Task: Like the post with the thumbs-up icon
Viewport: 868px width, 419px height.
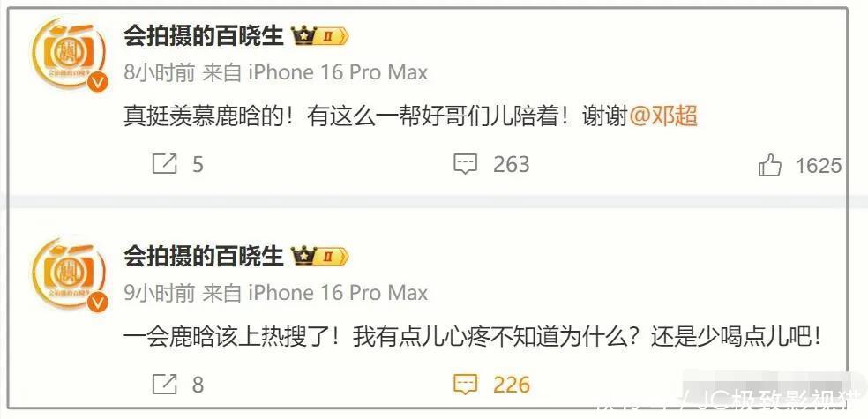Action: [x=769, y=165]
